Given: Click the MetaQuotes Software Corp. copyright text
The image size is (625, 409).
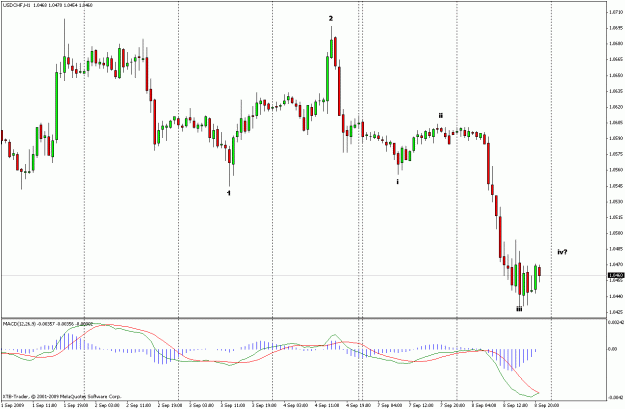Looking at the screenshot, I should point(62,397).
